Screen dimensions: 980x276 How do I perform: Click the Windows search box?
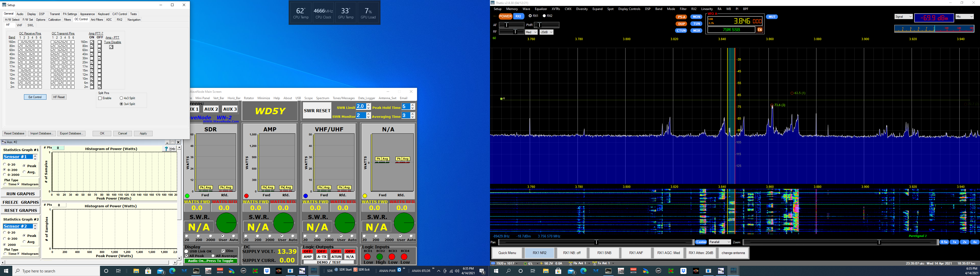56,271
